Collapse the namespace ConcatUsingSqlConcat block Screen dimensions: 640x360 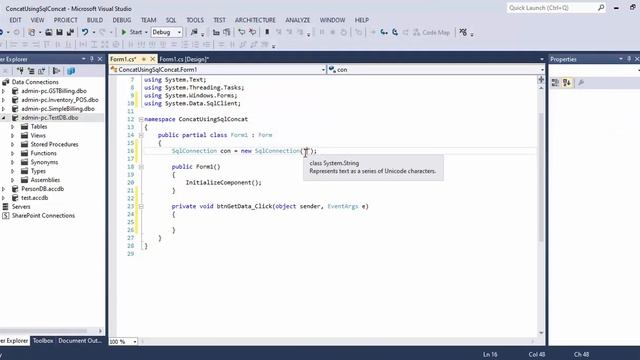[x=141, y=120]
